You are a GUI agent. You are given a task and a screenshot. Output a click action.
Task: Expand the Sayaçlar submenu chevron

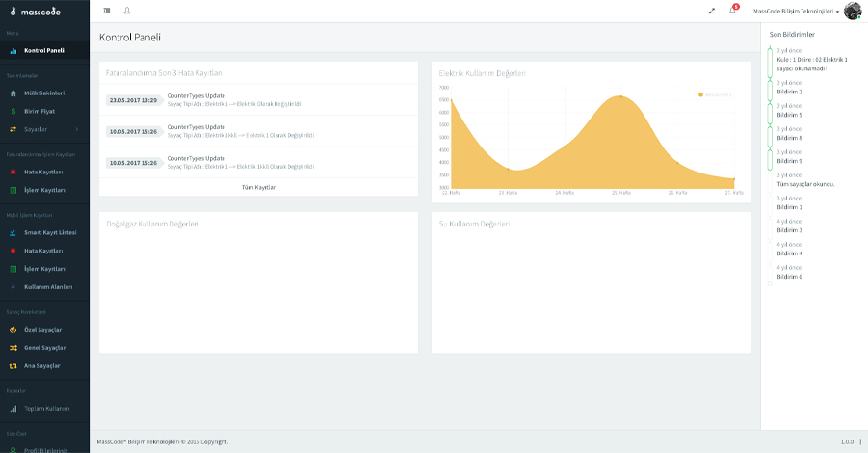(x=76, y=129)
